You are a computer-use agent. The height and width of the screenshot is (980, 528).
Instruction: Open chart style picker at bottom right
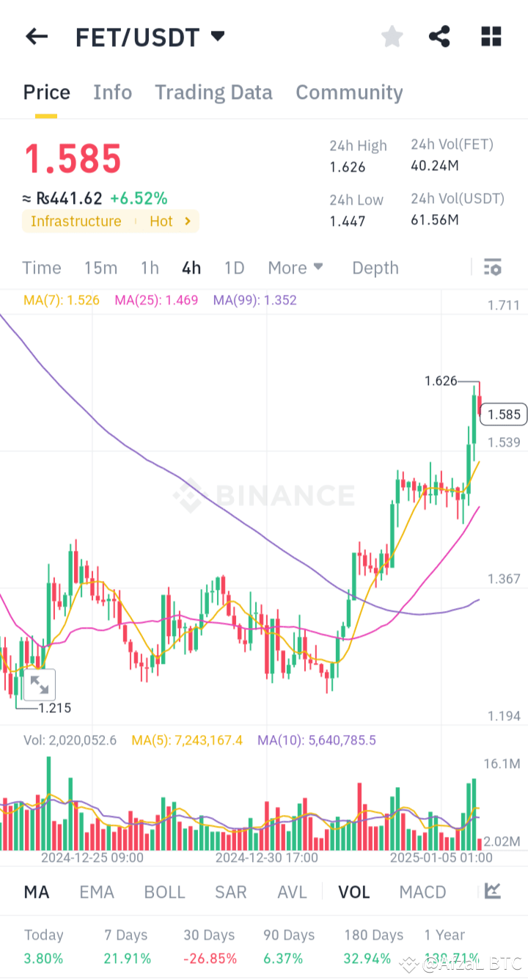click(492, 891)
